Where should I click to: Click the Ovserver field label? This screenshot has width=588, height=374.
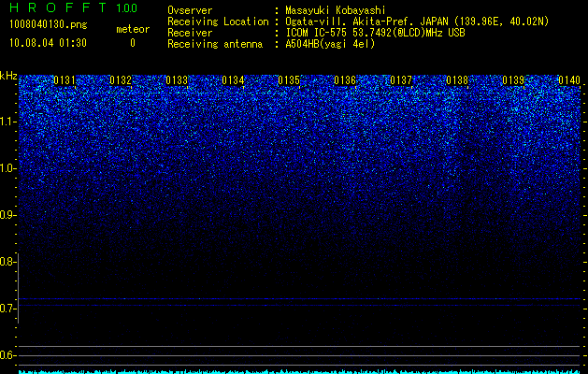tap(190, 10)
